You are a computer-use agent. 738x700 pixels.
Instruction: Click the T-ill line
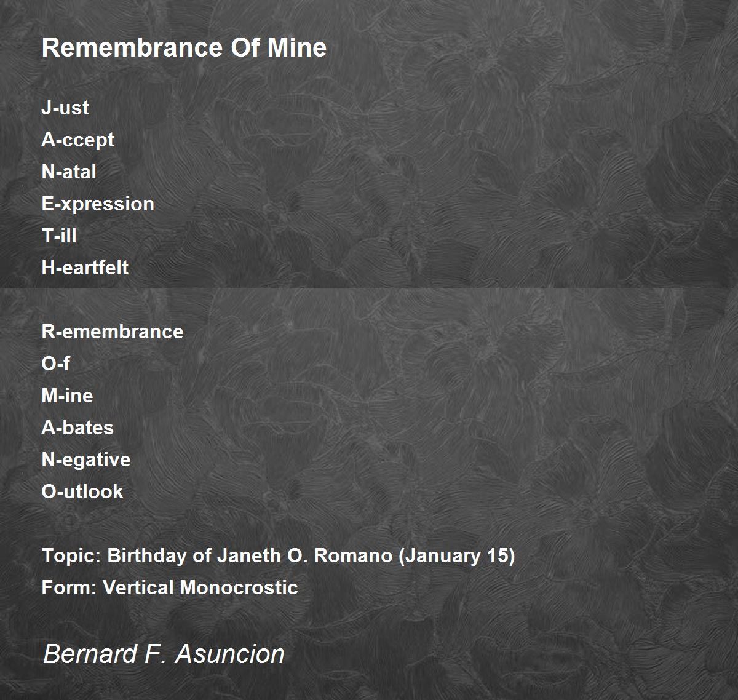tap(59, 236)
